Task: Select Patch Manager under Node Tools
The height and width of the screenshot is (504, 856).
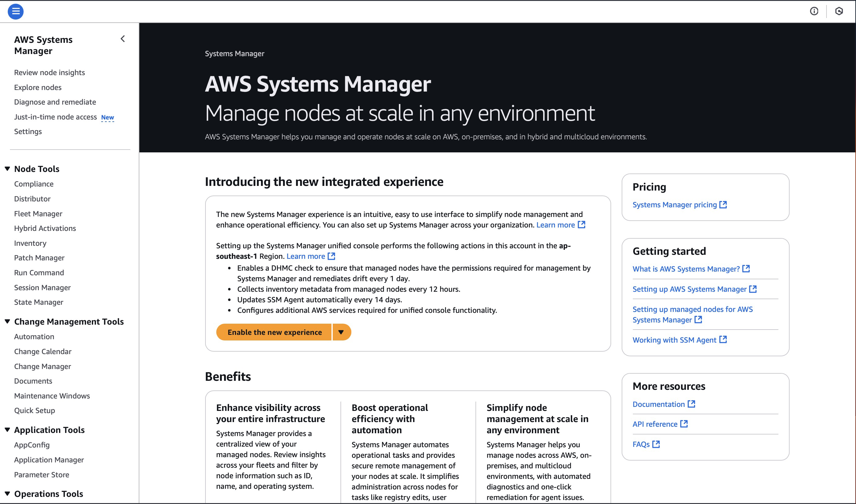Action: pos(39,258)
